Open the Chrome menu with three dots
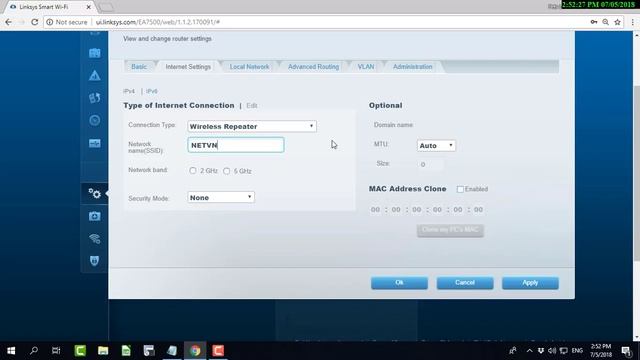 pos(633,22)
